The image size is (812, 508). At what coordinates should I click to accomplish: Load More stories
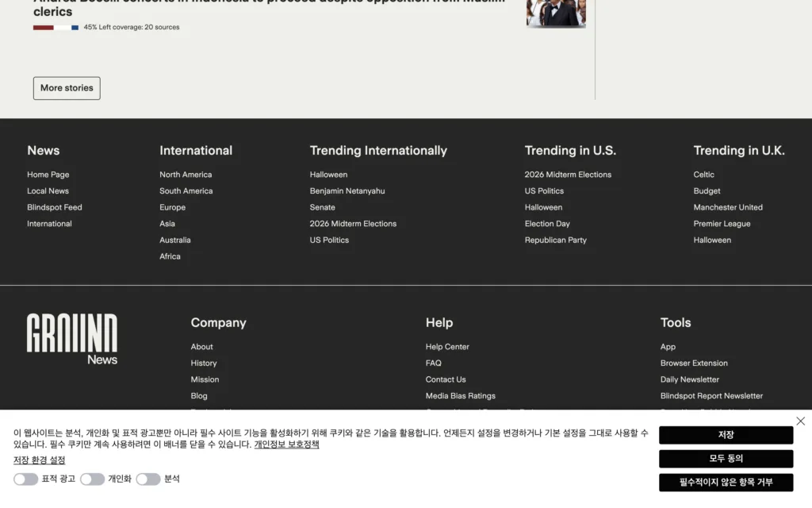pyautogui.click(x=67, y=88)
